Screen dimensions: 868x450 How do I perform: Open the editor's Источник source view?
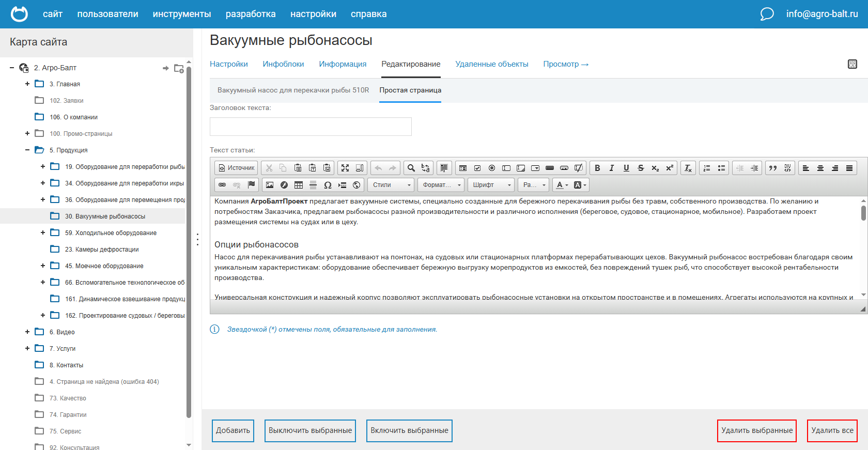click(237, 168)
